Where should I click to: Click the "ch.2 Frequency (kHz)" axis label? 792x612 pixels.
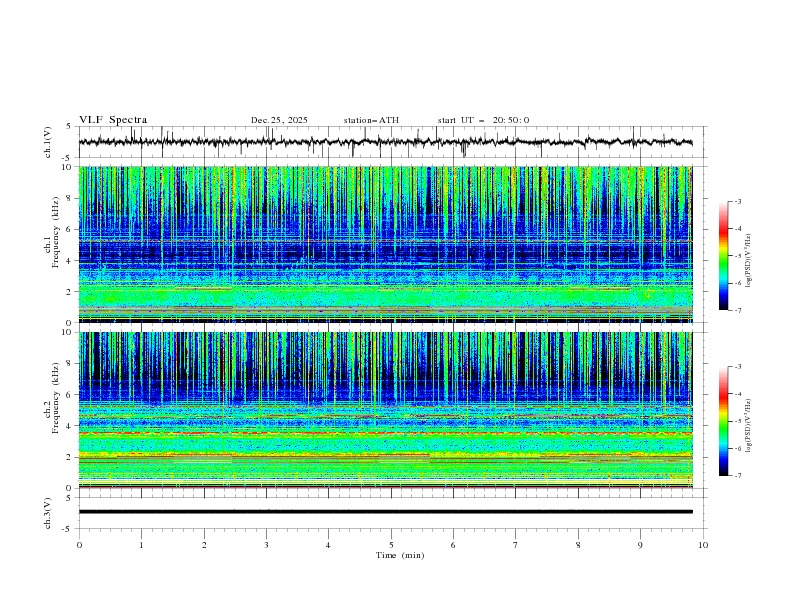click(52, 398)
